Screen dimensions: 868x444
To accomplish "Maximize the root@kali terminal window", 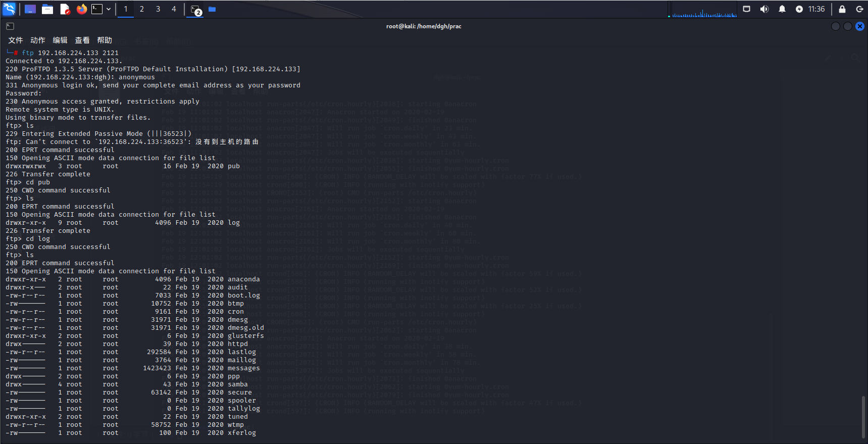I will click(848, 26).
